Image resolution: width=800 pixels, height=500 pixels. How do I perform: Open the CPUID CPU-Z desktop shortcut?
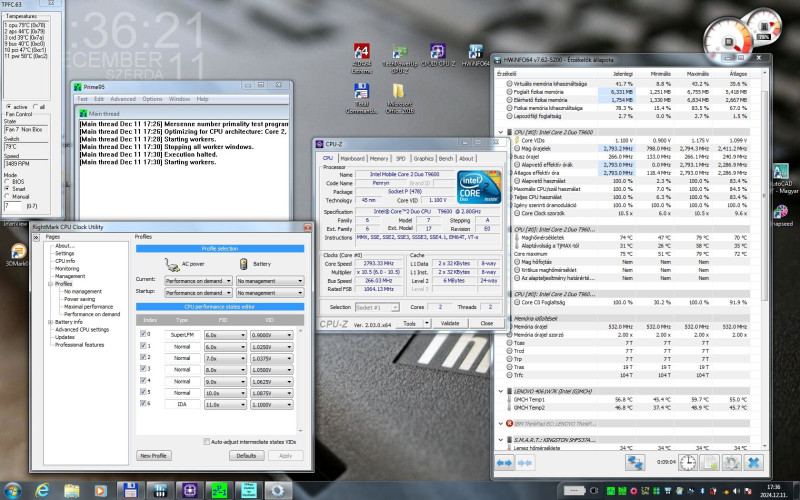[438, 55]
